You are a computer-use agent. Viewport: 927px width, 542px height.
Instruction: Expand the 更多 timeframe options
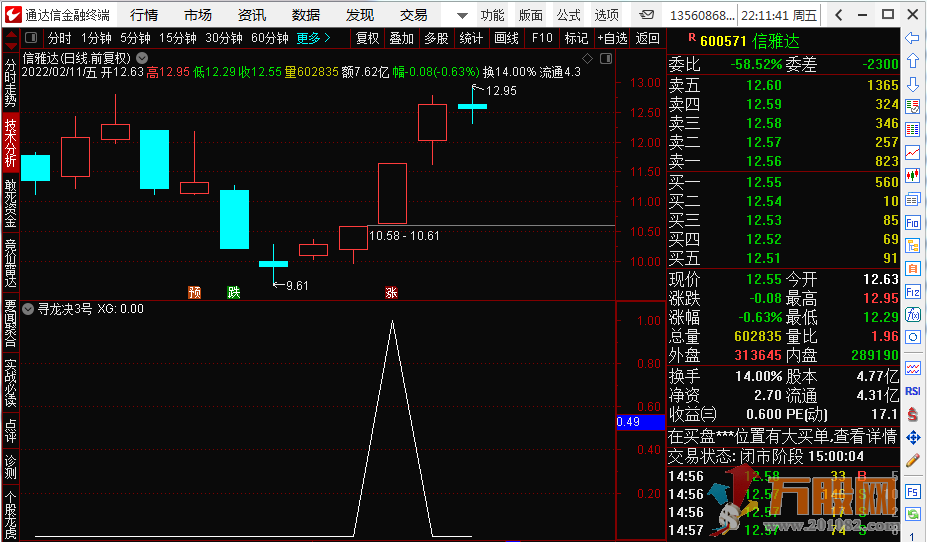313,38
